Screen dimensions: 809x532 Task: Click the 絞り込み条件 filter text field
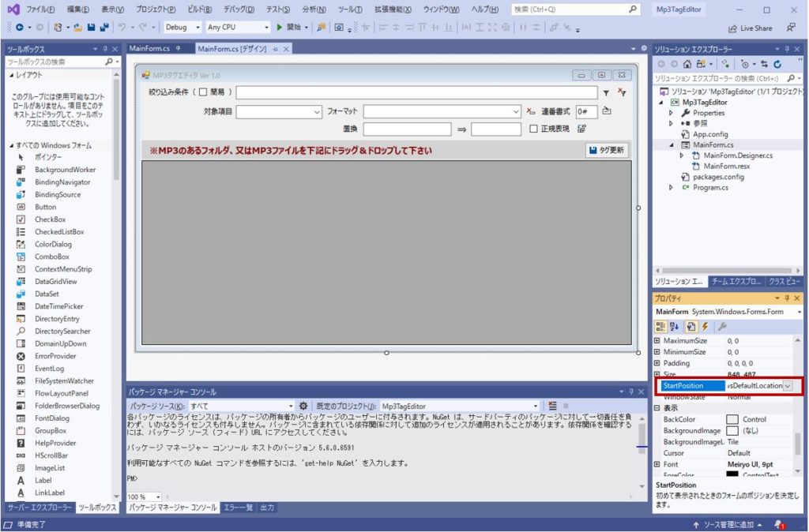[417, 93]
